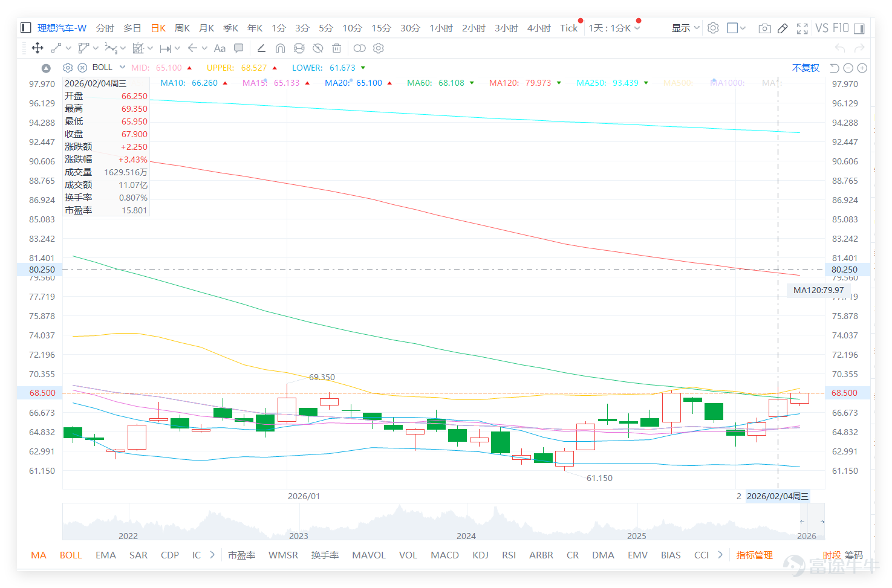
Task: Open the 显示 display dropdown
Action: 685,28
